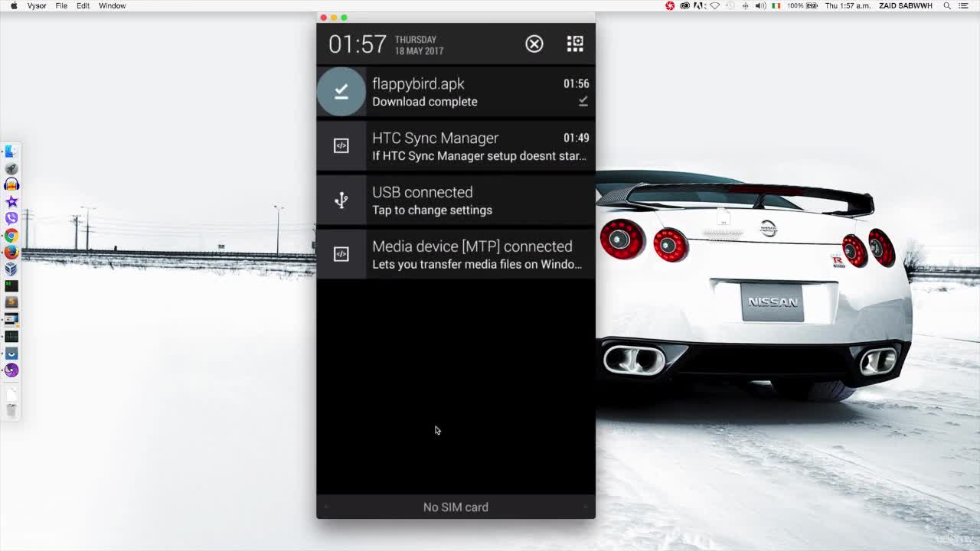Image resolution: width=980 pixels, height=551 pixels.
Task: Launch Firefox from the dock
Action: (11, 252)
